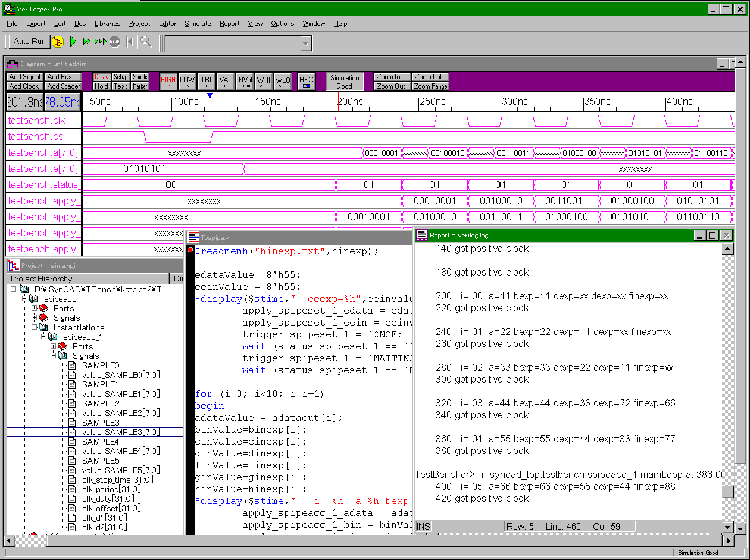Click the yellow build project icon
Image resolution: width=750 pixels, height=560 pixels.
(x=58, y=42)
